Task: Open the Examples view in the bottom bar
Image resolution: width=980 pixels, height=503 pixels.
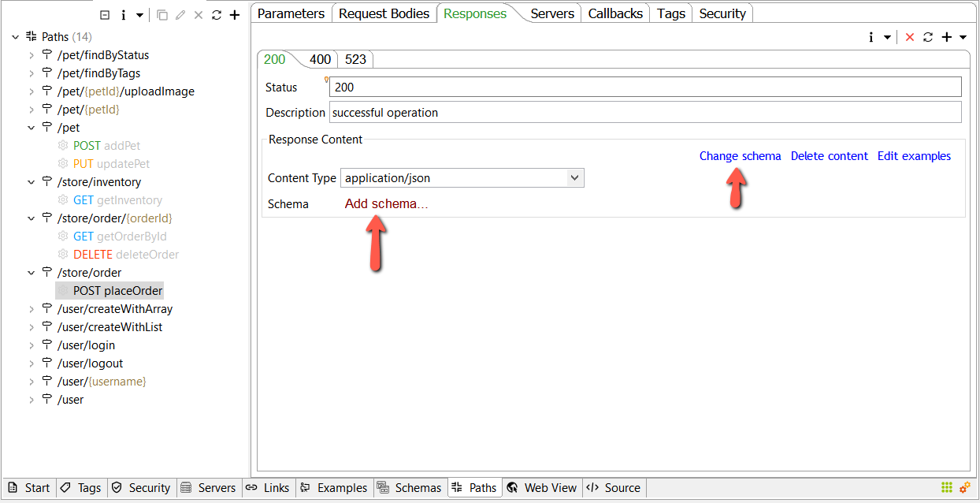Action: pos(334,488)
